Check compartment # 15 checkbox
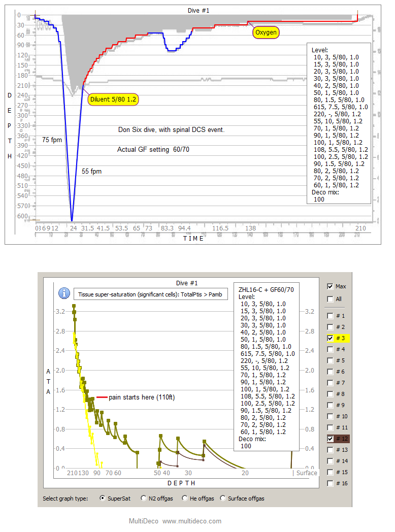The image size is (395, 532). [330, 472]
